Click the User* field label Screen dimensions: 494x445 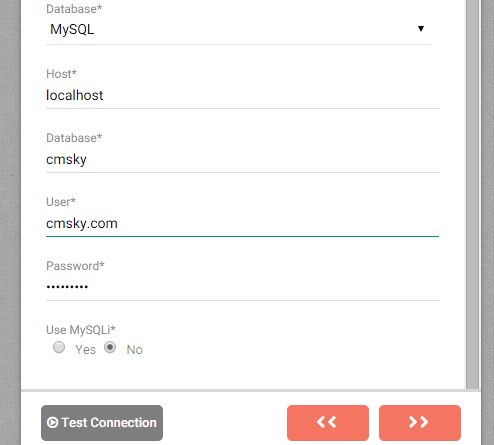[x=61, y=202]
